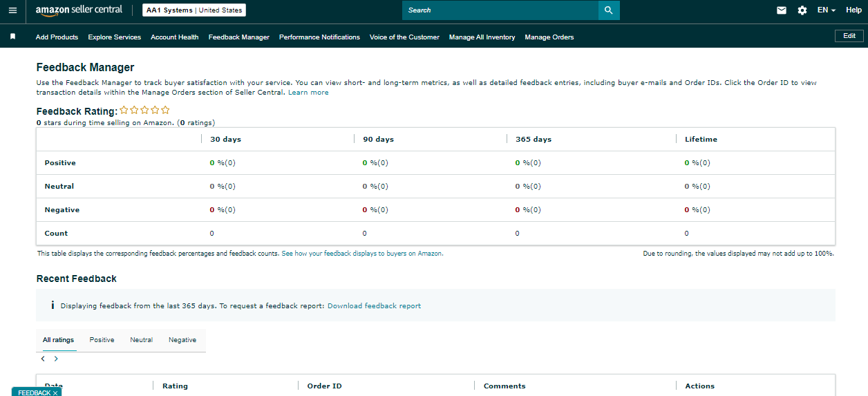Click the bookmark icon in navigation bar
The height and width of the screenshot is (396, 868).
(12, 37)
